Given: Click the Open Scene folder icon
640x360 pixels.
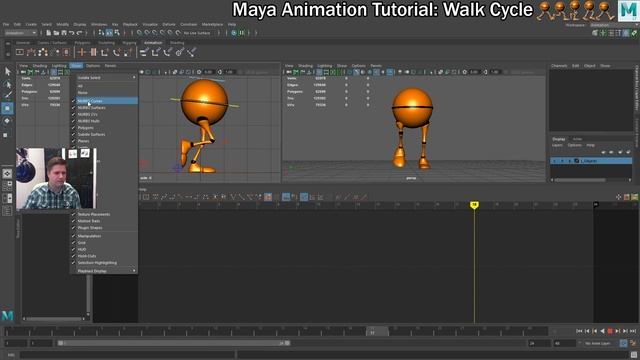Looking at the screenshot, I should coord(56,33).
